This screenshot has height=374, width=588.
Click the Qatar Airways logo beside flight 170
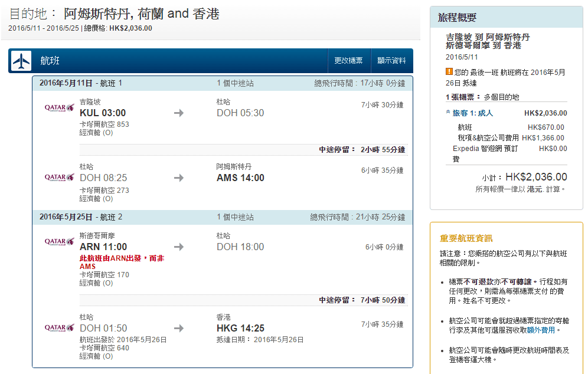[x=60, y=242]
